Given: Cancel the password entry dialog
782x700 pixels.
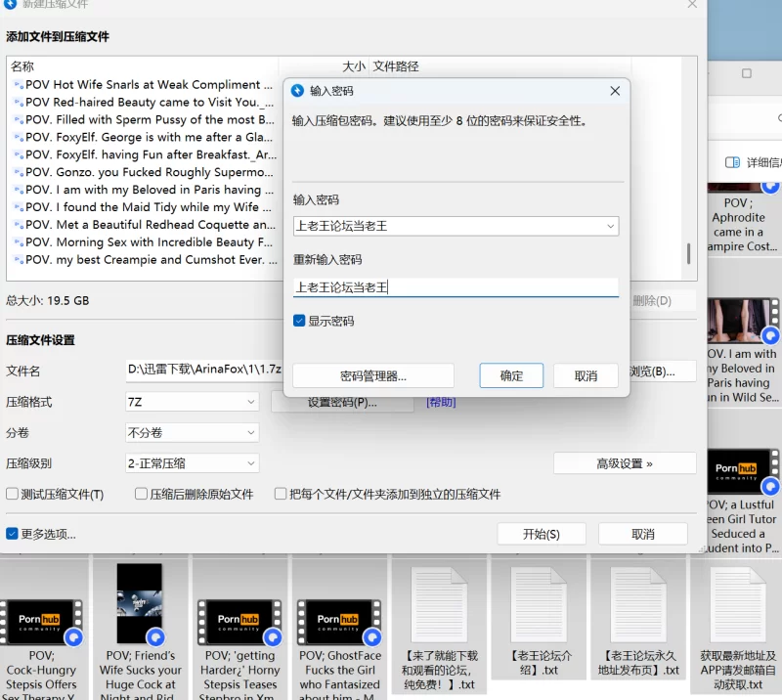Looking at the screenshot, I should [586, 375].
